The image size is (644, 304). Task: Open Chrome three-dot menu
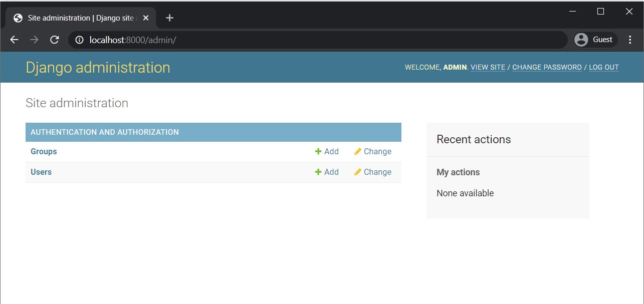(630, 40)
